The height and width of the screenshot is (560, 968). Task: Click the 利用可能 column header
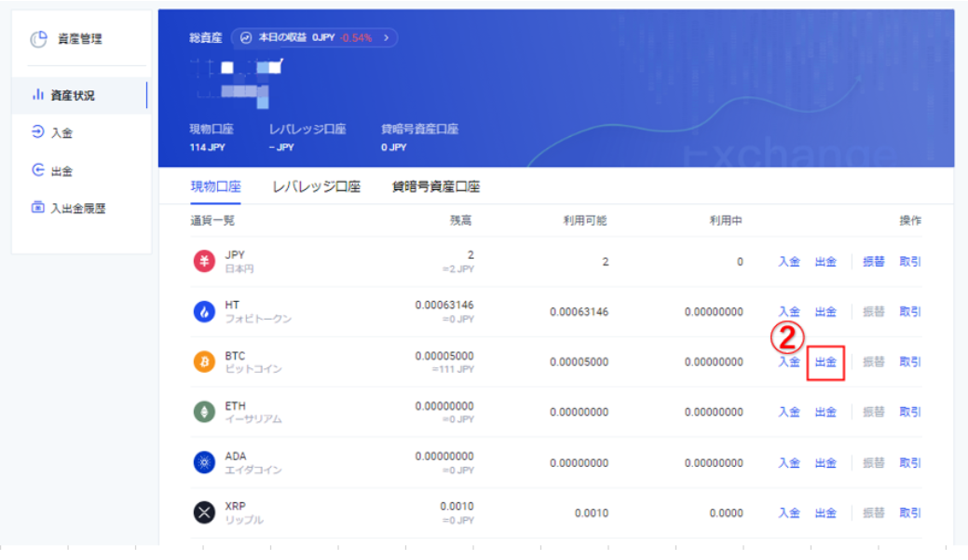[585, 221]
